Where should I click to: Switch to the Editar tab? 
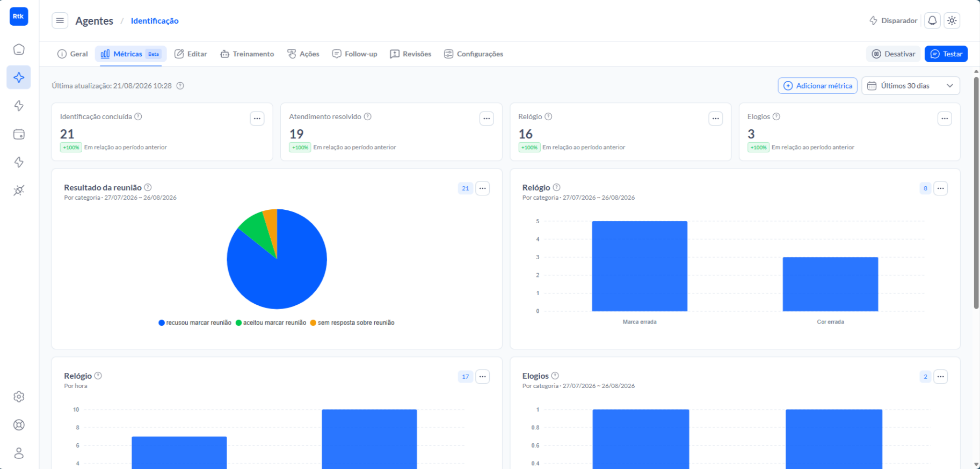point(191,54)
